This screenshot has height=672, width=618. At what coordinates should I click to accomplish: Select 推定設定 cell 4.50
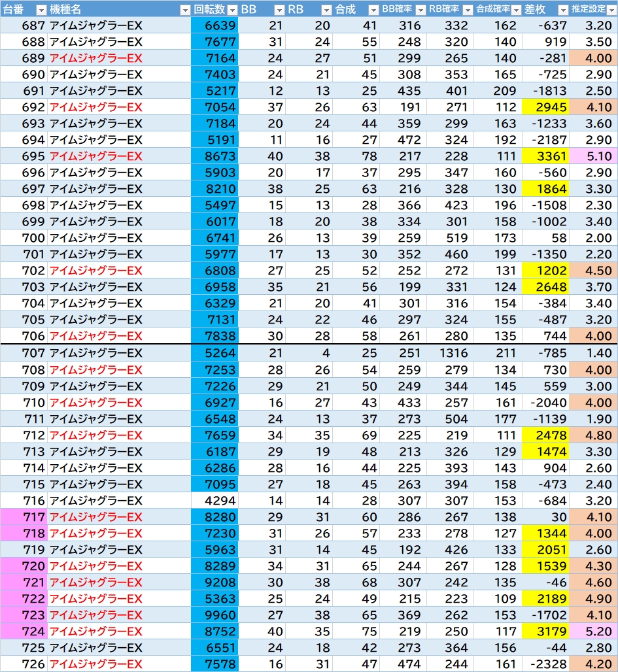pos(594,271)
